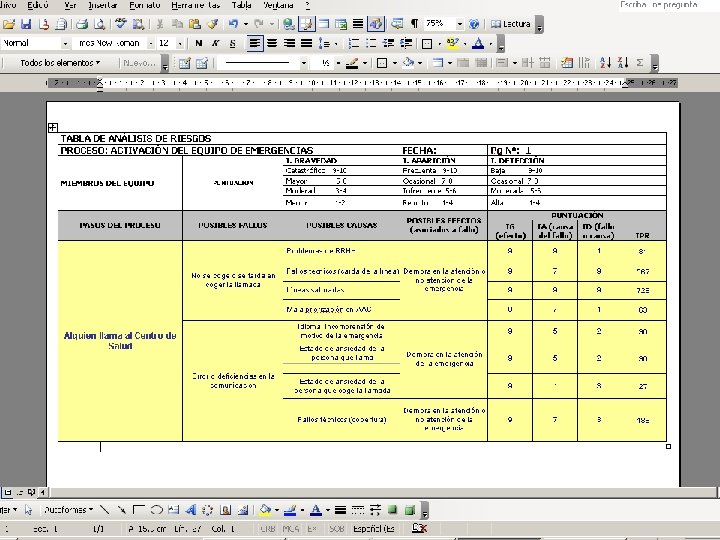Viewport: 720px width, 540px height.
Task: Select the Oval drawing tool
Action: click(x=157, y=510)
